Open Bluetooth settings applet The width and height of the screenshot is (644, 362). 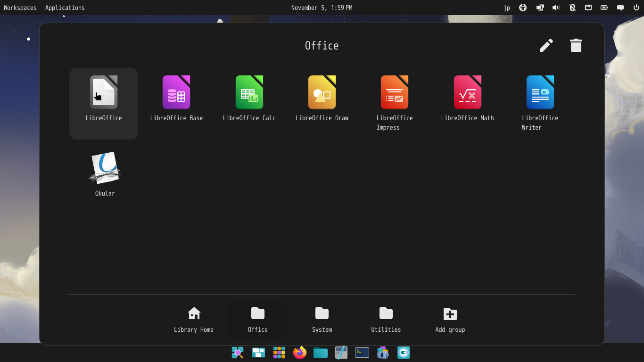point(572,8)
